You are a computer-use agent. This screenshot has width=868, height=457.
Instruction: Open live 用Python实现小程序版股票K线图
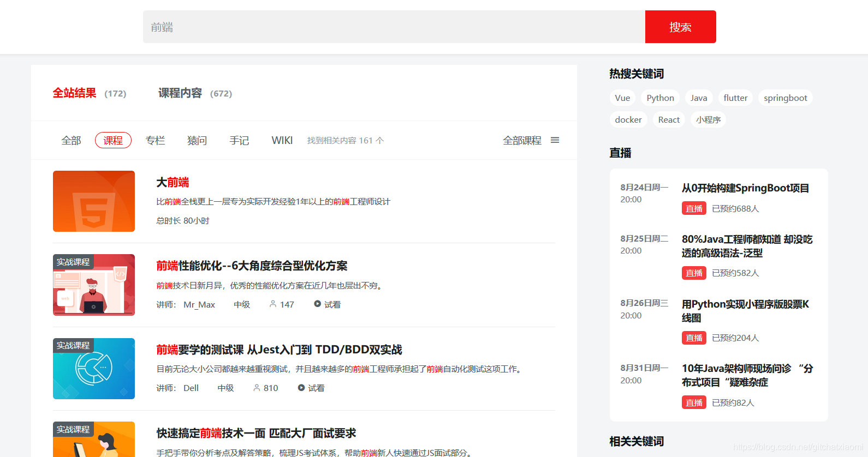[x=746, y=311]
